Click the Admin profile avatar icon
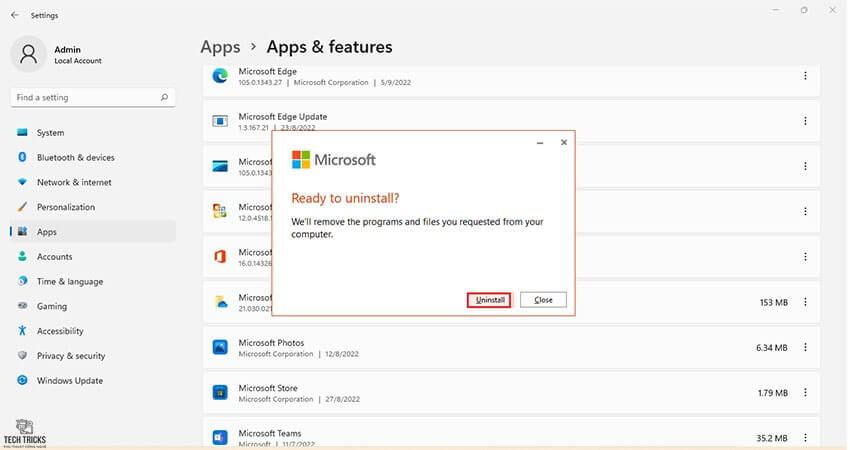The height and width of the screenshot is (450, 850). coord(28,54)
